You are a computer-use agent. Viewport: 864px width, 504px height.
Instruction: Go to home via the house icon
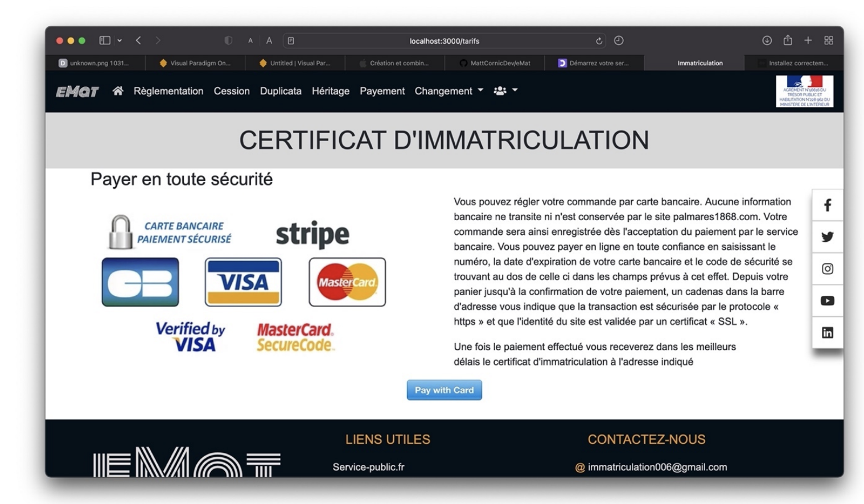point(118,91)
